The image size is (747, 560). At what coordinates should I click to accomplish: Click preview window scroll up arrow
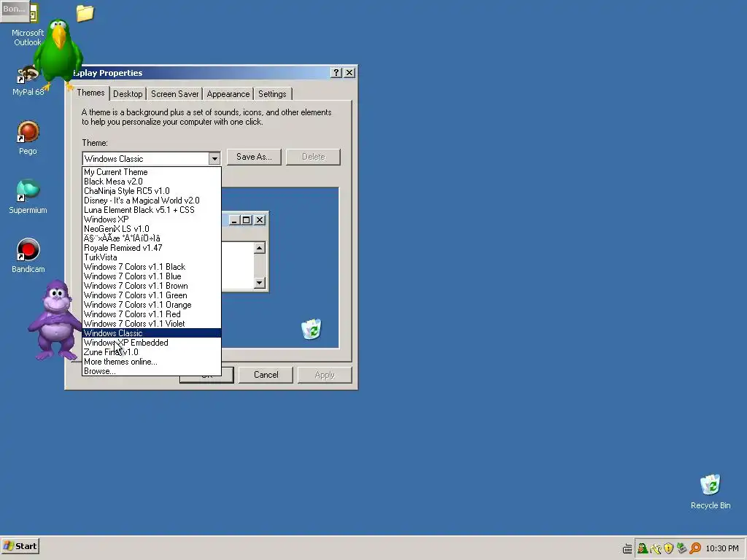[x=259, y=248]
